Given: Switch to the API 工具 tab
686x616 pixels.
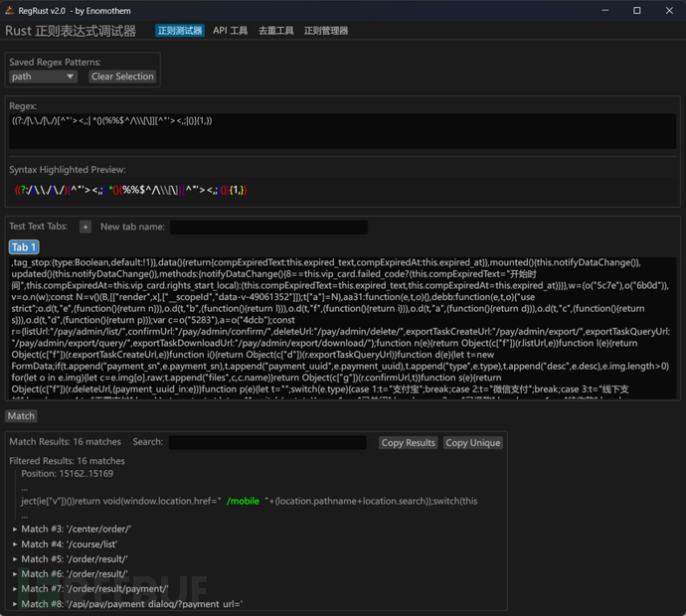Looking at the screenshot, I should [231, 31].
